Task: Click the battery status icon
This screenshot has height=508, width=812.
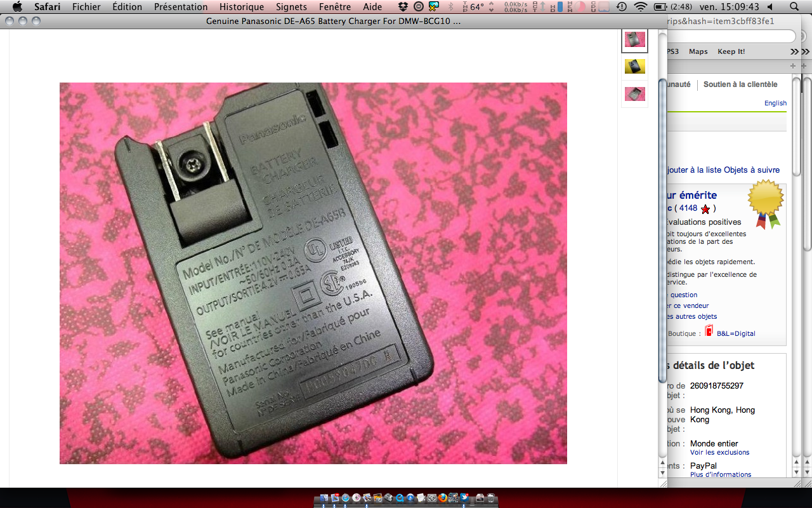Action: tap(660, 7)
